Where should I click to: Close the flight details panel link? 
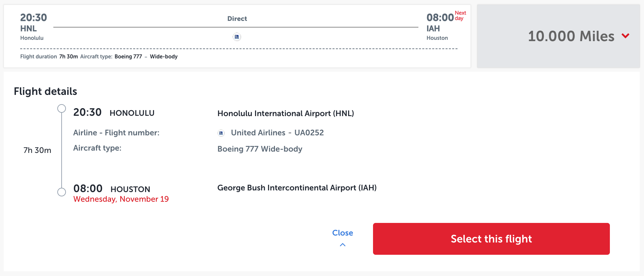[x=343, y=233]
